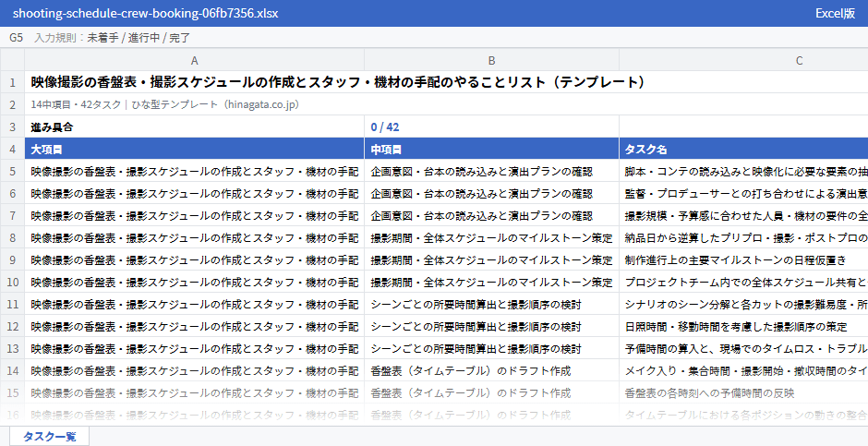Click the Excel版 download link
Viewport: 868px width, 446px height.
pyautogui.click(x=835, y=13)
